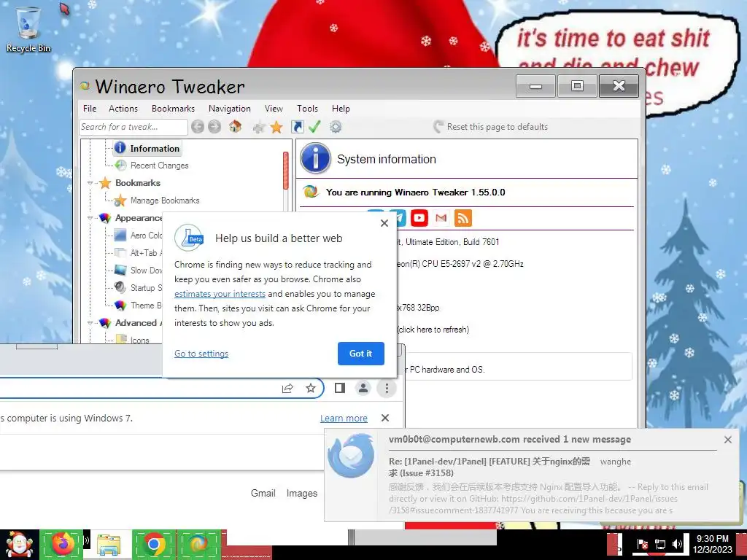This screenshot has width=747, height=560.
Task: Click the blue shortcut arrow toolbar icon
Action: click(298, 127)
